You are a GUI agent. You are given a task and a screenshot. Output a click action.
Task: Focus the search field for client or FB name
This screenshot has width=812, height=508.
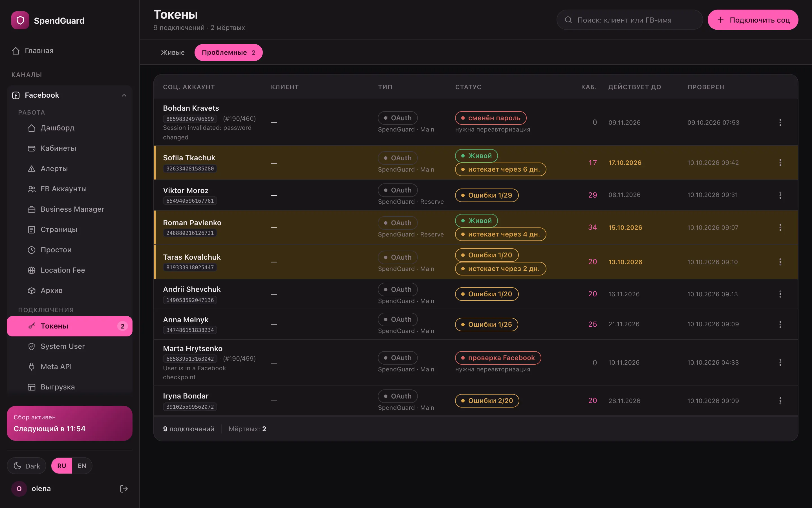630,20
